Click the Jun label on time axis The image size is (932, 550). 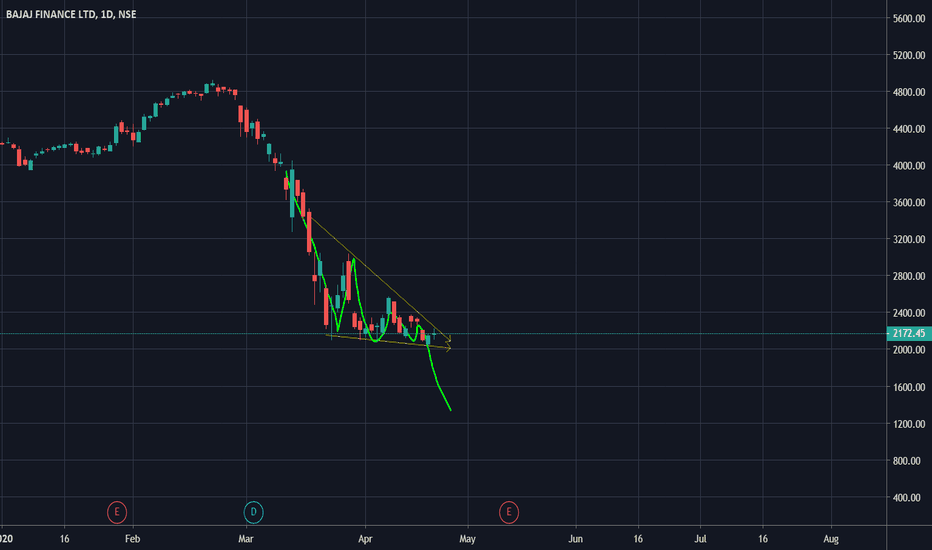(x=575, y=539)
